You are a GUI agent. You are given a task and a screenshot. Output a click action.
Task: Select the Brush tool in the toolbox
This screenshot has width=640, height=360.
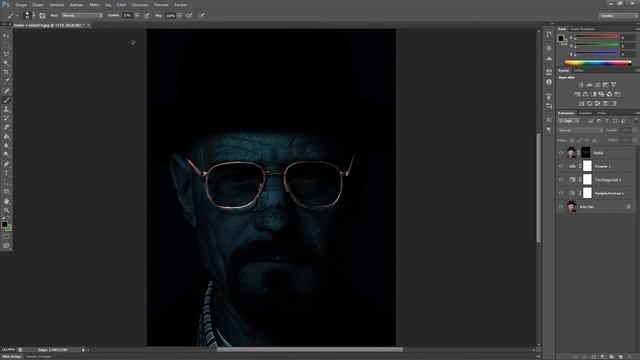[x=6, y=100]
